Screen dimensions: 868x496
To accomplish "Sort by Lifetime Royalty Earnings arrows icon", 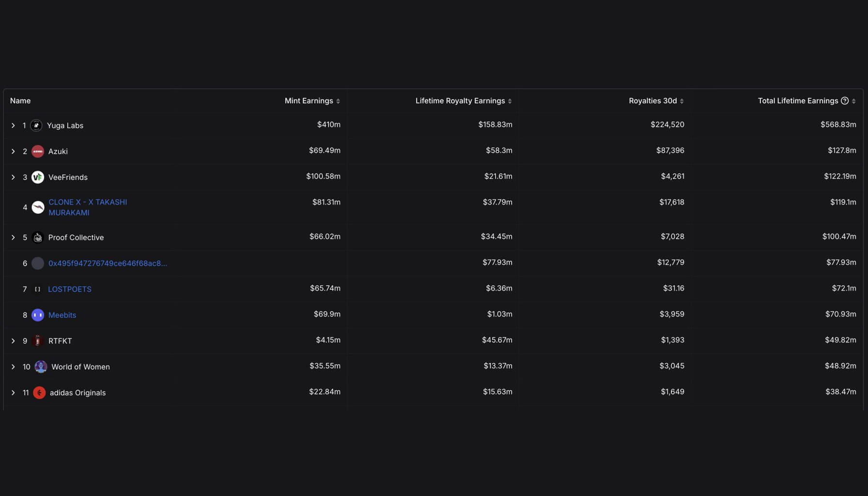I will [x=510, y=101].
